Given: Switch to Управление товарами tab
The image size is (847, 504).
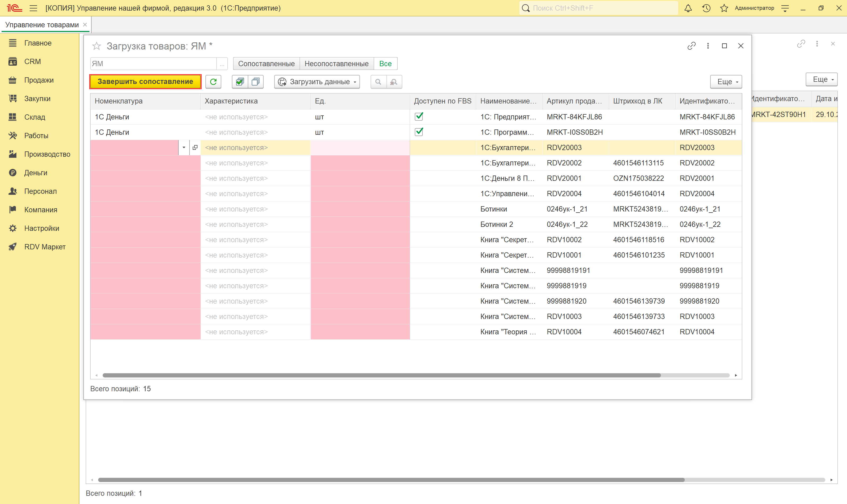Looking at the screenshot, I should click(42, 25).
